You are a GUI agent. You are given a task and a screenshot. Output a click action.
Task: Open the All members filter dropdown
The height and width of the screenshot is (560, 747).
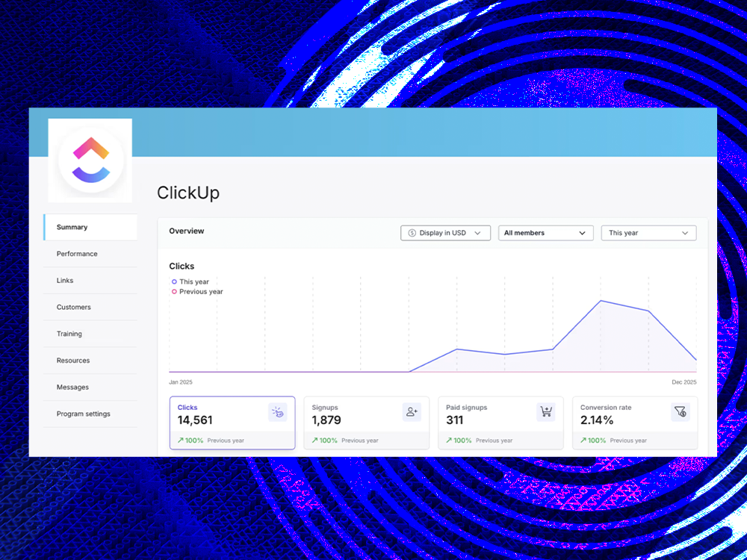[546, 233]
